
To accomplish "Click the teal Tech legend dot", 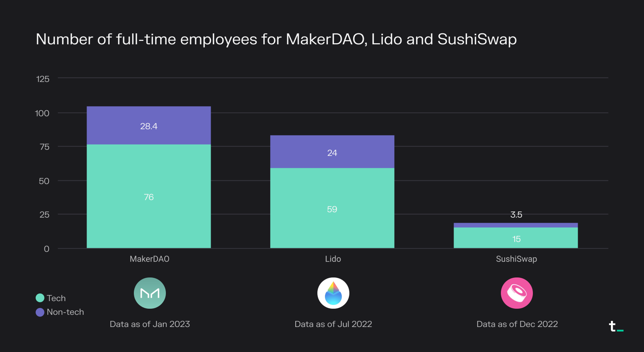I will (40, 298).
